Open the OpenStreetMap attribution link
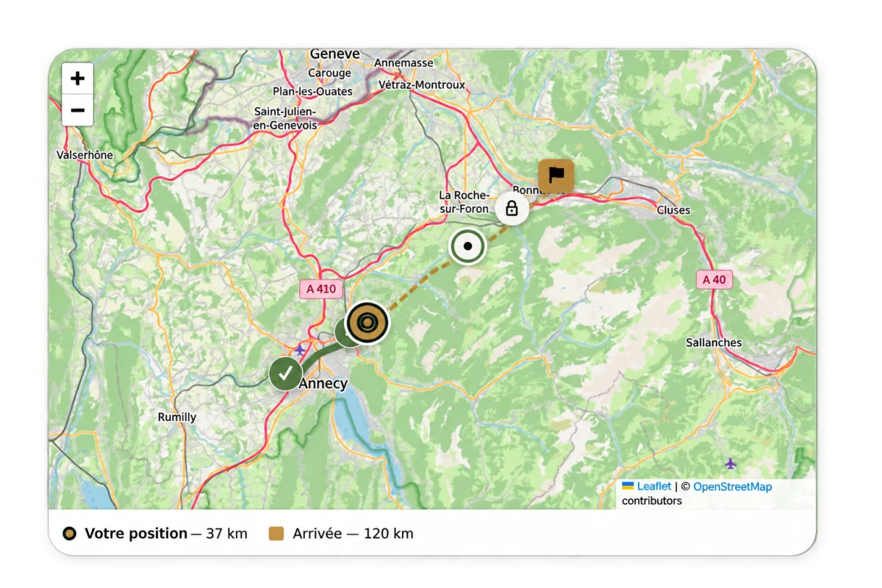Screen dimensions: 882x588 [732, 487]
